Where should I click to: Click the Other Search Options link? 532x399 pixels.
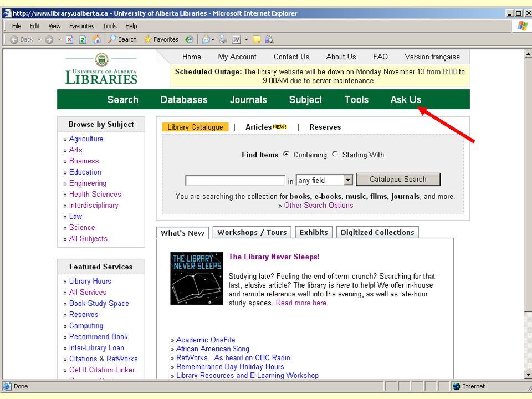coord(319,205)
